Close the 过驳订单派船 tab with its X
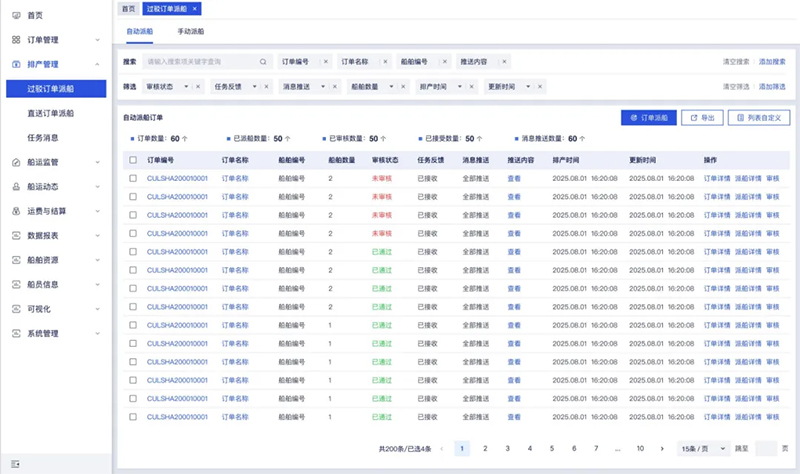The width and height of the screenshot is (800, 474). coord(194,8)
